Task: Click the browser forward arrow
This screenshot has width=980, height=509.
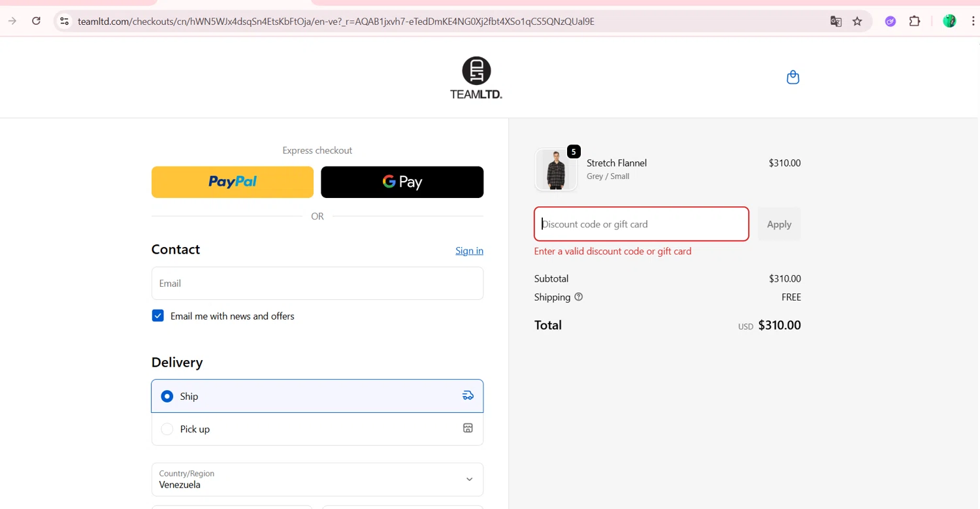Action: click(x=12, y=21)
